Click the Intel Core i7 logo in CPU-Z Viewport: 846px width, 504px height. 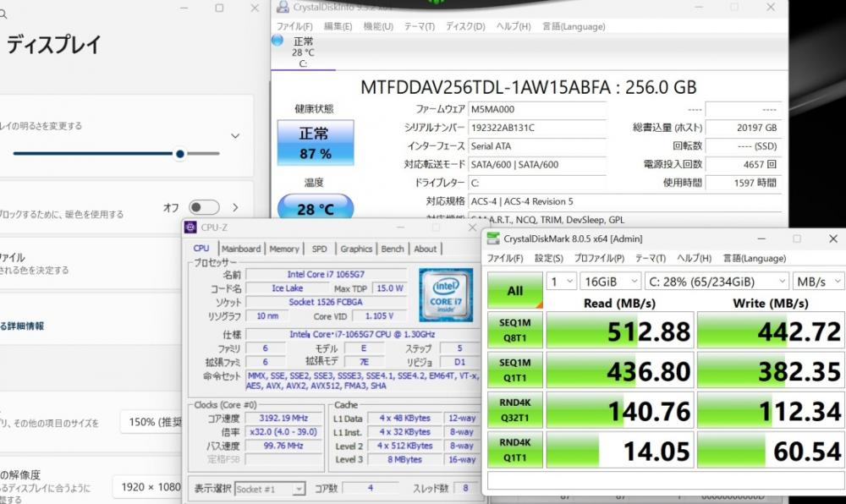click(446, 294)
